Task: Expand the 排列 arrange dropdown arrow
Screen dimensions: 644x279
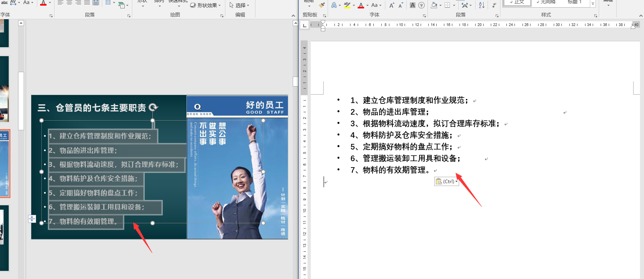Action: coord(160,6)
